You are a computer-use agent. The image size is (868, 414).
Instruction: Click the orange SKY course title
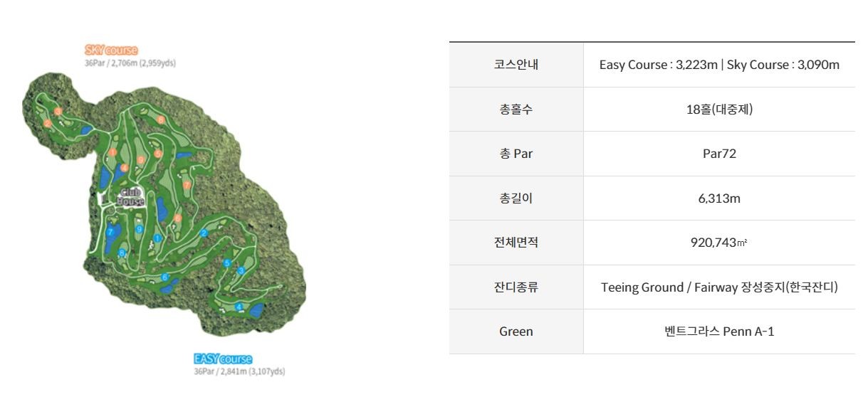click(x=110, y=50)
